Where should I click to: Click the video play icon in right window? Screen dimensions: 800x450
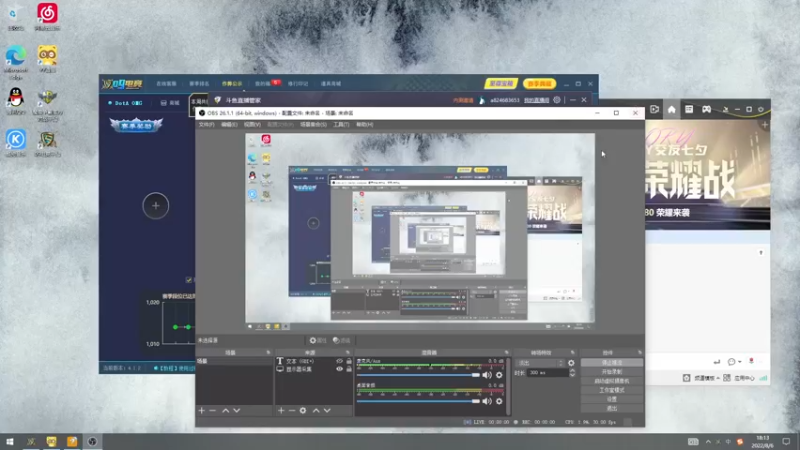pos(655,109)
